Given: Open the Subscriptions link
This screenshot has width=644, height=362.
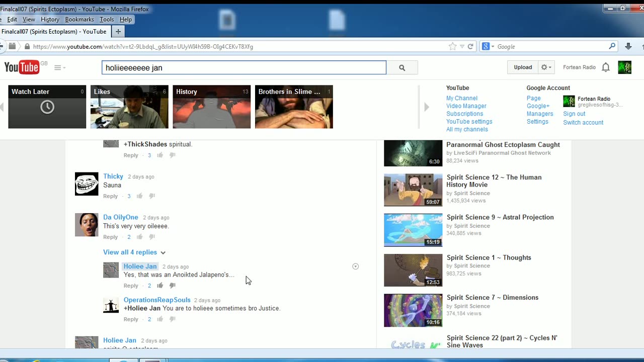Looking at the screenshot, I should (x=464, y=114).
